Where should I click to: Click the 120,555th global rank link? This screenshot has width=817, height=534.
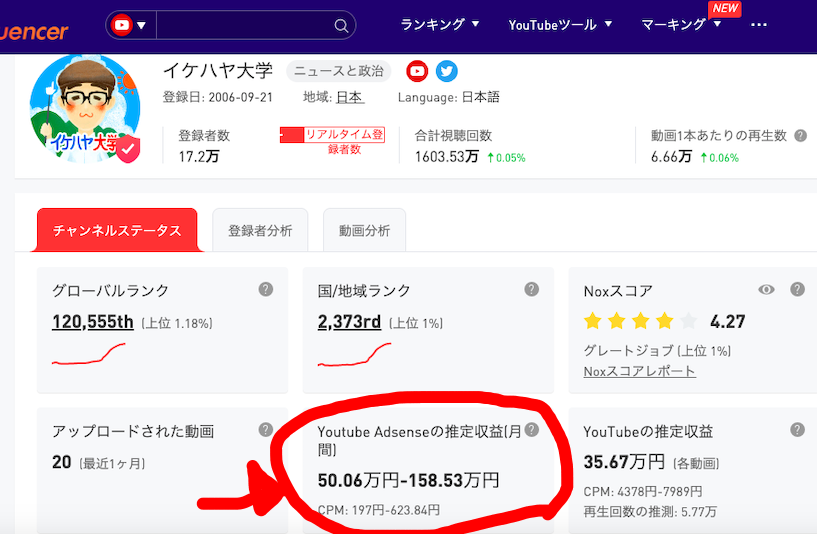(93, 322)
